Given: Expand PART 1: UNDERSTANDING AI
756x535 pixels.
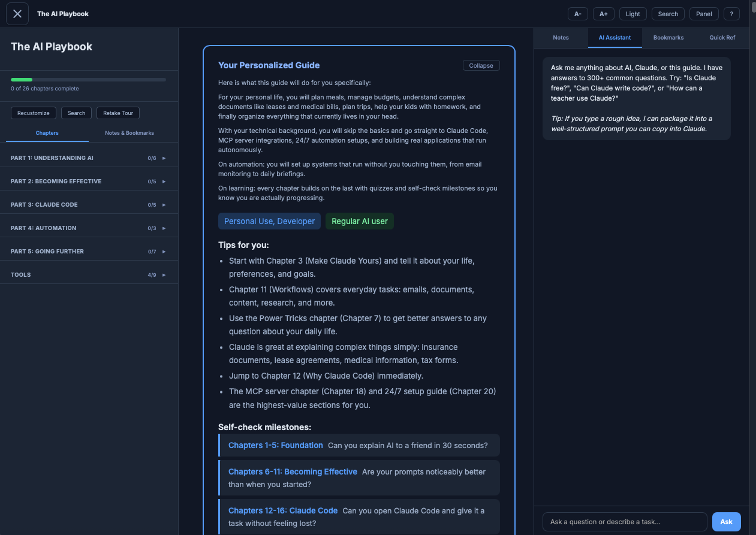Looking at the screenshot, I should [x=89, y=158].
